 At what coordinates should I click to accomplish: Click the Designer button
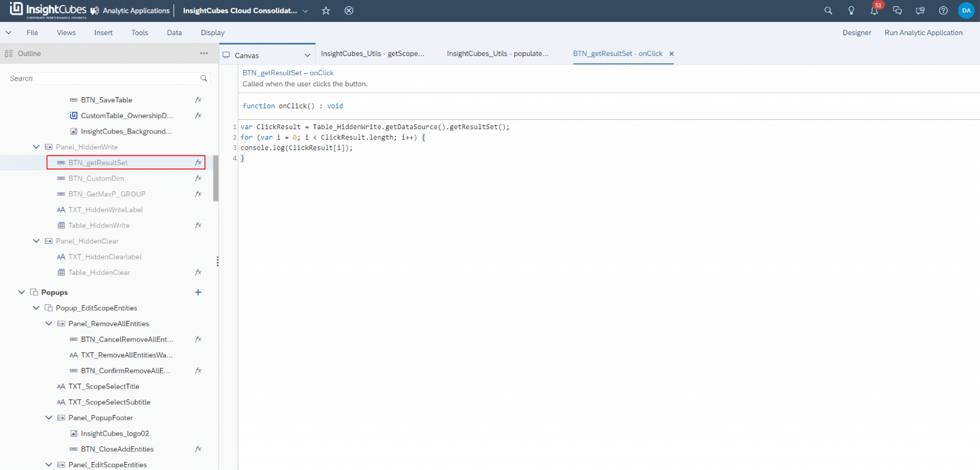pos(857,33)
